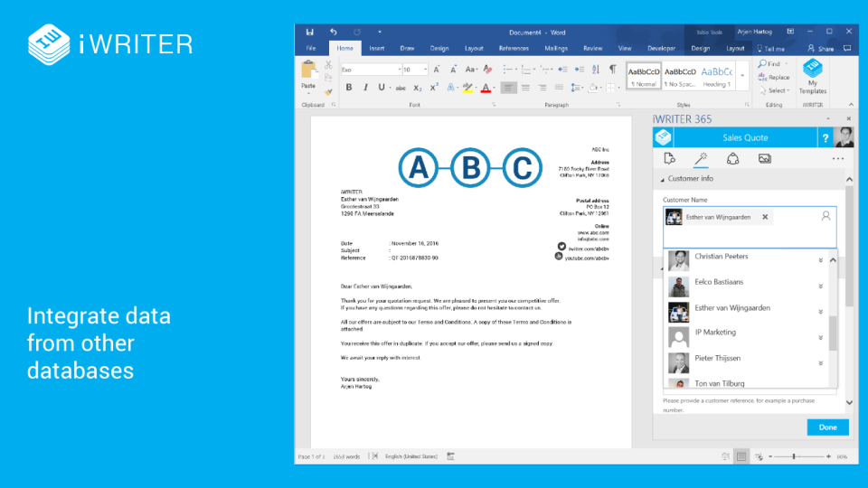
Task: Apply red font color
Action: click(x=486, y=88)
